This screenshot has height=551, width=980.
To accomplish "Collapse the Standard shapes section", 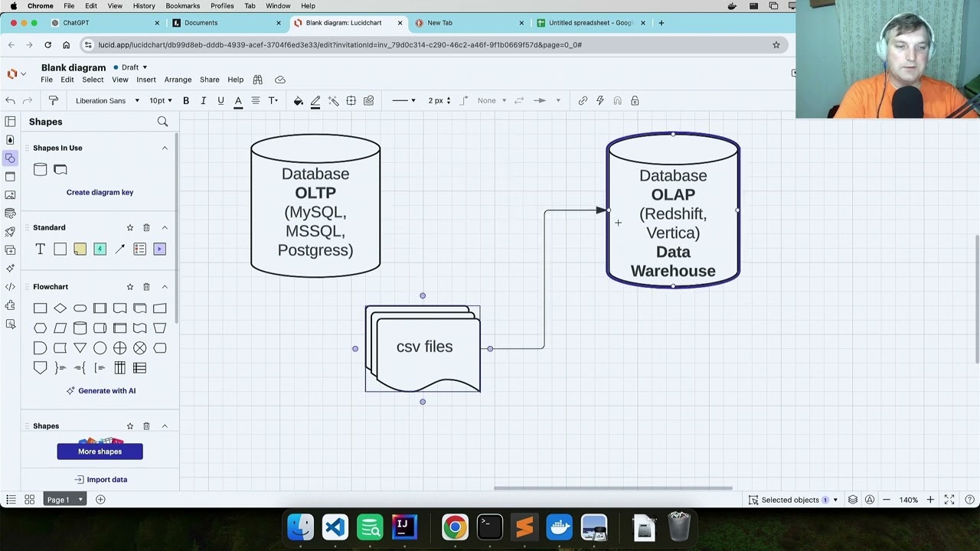I will pyautogui.click(x=165, y=227).
